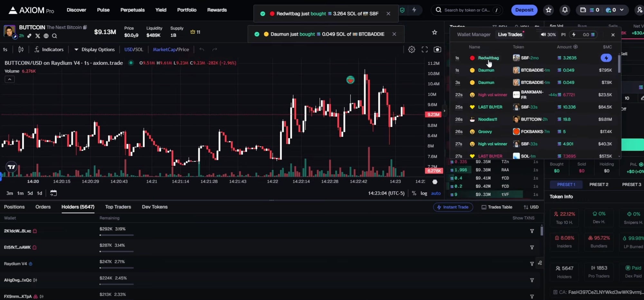This screenshot has height=300, width=644.
Task: Toggle the speaker mute in Wallet Manager
Action: (x=543, y=34)
